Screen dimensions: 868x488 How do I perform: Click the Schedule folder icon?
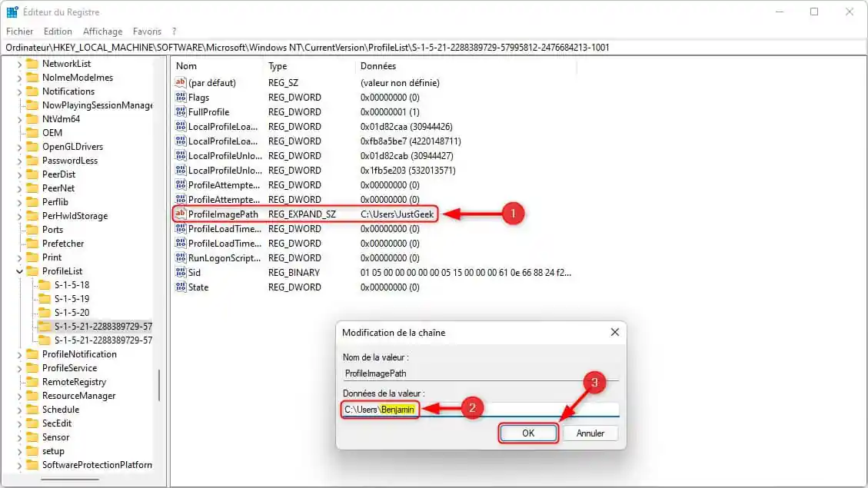point(32,409)
